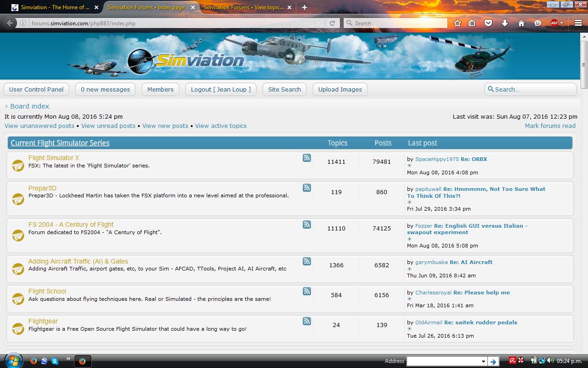Open the Flight School forum RSS feed
Screen dimensions: 588x368
tap(307, 292)
